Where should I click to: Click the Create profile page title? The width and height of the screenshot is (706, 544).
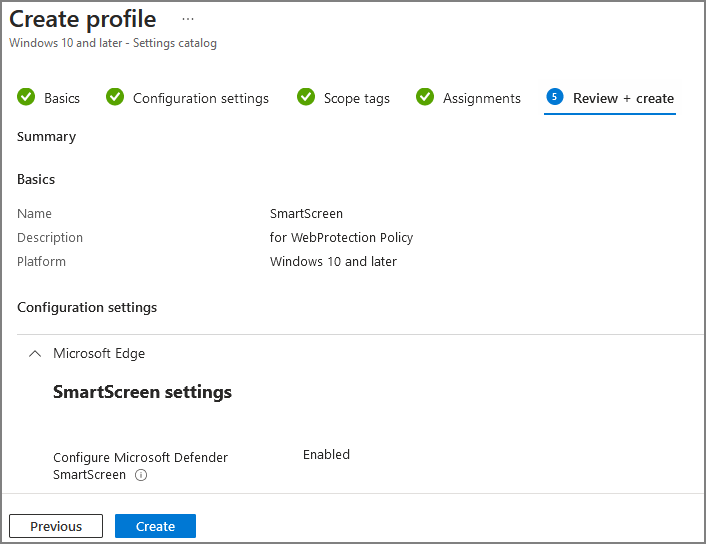click(x=83, y=19)
